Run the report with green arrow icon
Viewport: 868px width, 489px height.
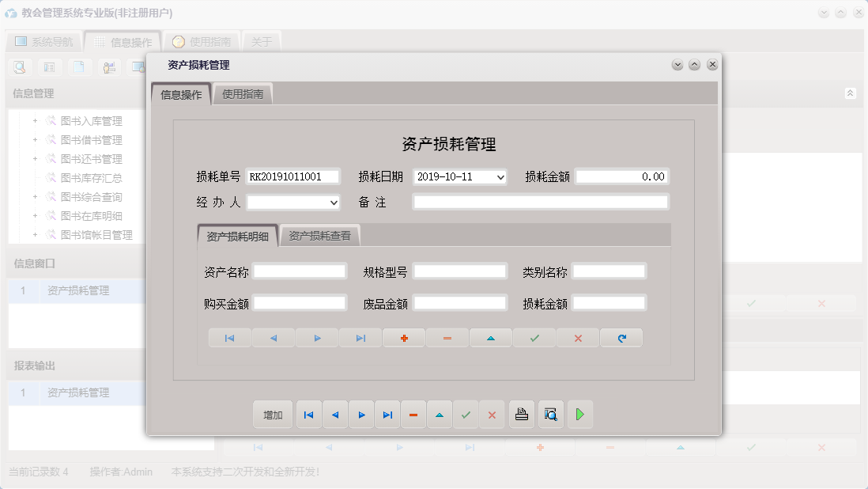pyautogui.click(x=579, y=414)
